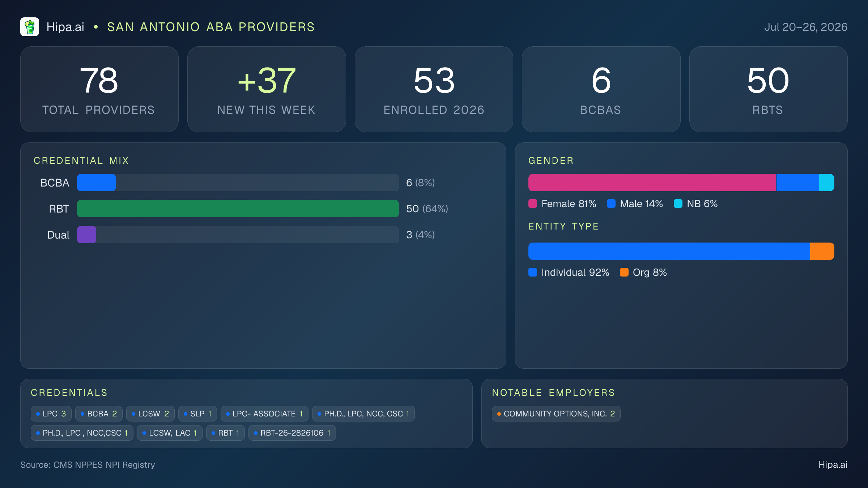Image resolution: width=868 pixels, height=488 pixels.
Task: Select the RBT 1 credential chip
Action: click(225, 433)
